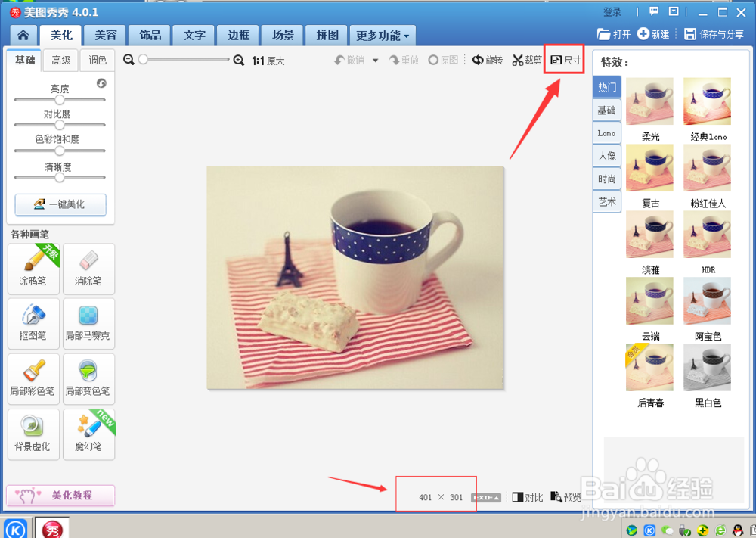Open the 更多功能 more features dropdown
This screenshot has width=756, height=538.
(x=383, y=36)
